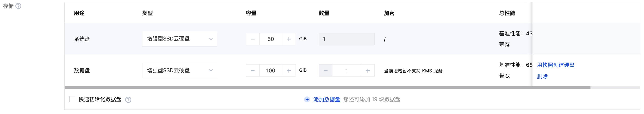Click help icon beside 快速初始化数据盘
Viewport: 644px width, 114px height.
coord(128,100)
